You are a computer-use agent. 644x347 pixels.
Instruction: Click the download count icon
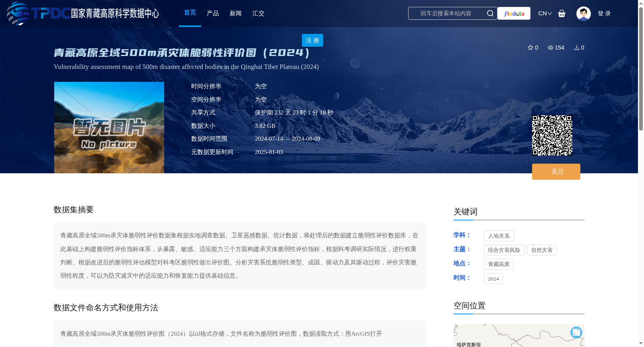click(576, 48)
